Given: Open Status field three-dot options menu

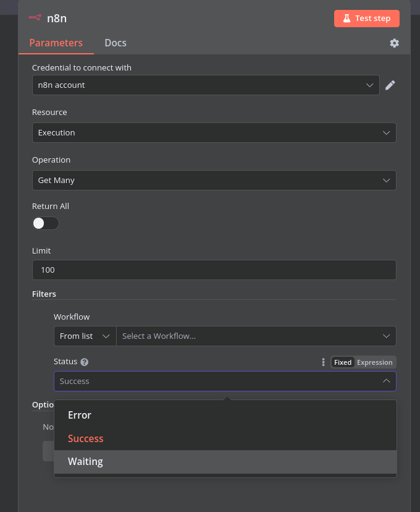Looking at the screenshot, I should (323, 362).
